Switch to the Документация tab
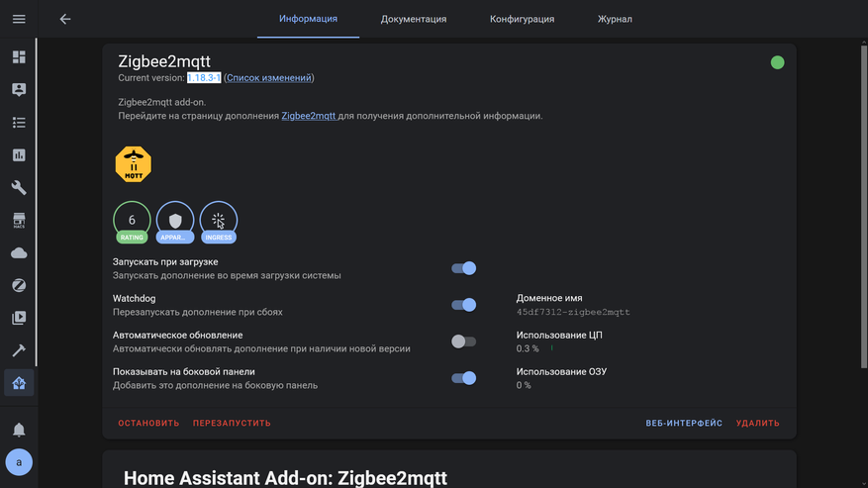This screenshot has height=488, width=868. [414, 19]
